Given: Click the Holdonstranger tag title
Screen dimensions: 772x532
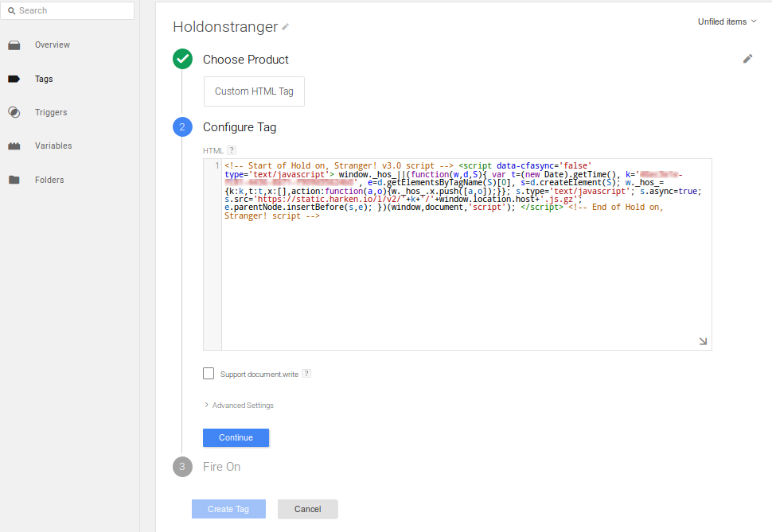Looking at the screenshot, I should click(x=225, y=26).
